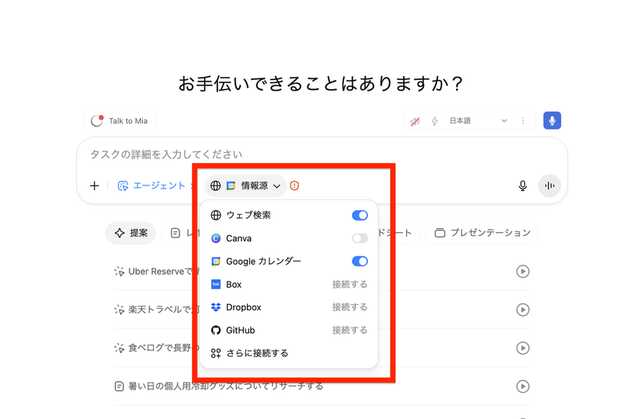Switch to the プレゼンテーション tab
This screenshot has height=419, width=640.
[482, 233]
